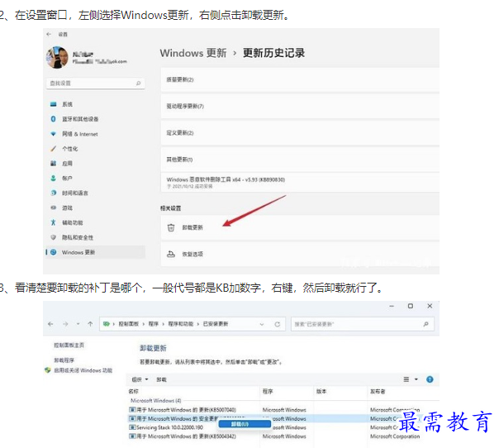Open 蓝牙和其他设备 in Settings sidebar

[80, 119]
